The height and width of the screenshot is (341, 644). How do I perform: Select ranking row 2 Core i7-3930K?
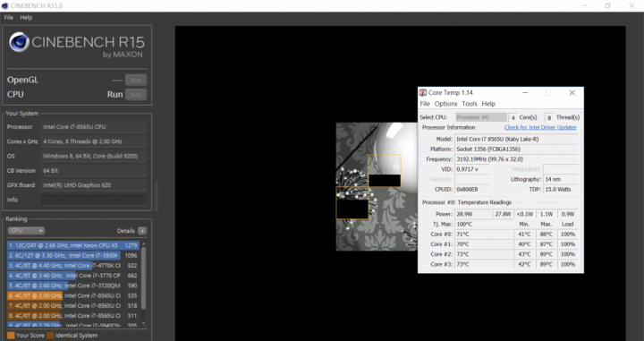click(x=73, y=255)
